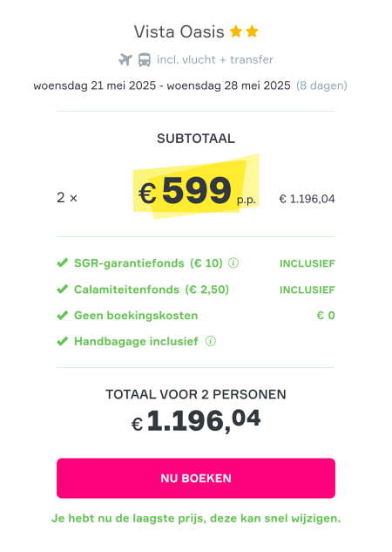The image size is (392, 552).
Task: Open SGR-garantiefonds info icon
Action: tap(233, 263)
